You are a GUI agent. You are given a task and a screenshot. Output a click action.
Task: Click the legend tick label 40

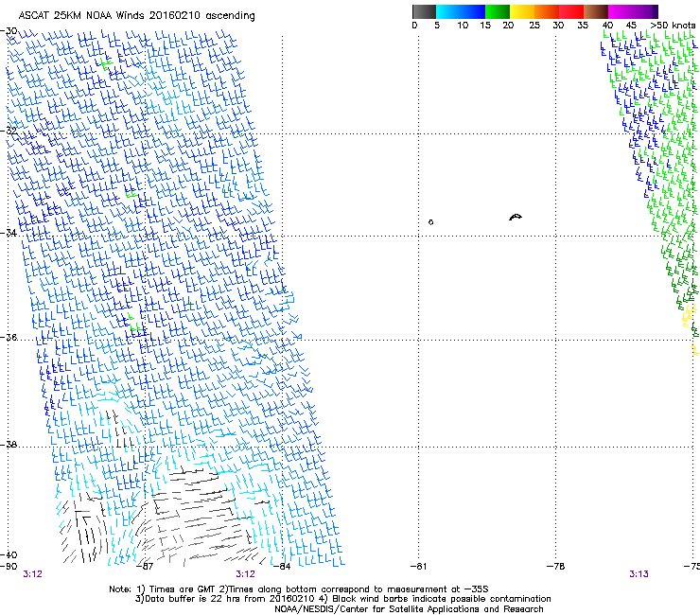tap(607, 26)
